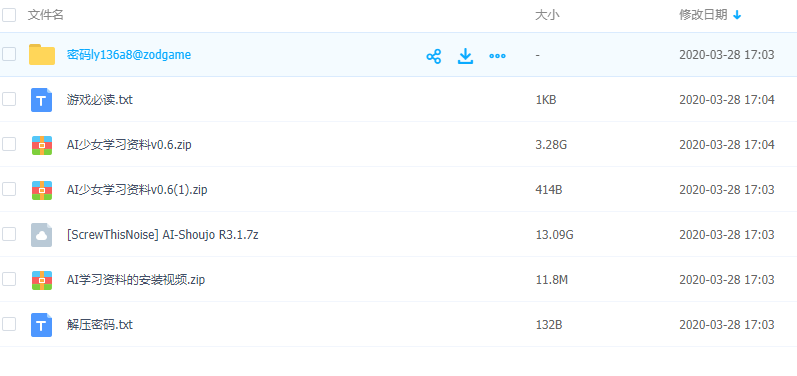Click the yellow folder icon
Image resolution: width=797 pixels, height=376 pixels.
[42, 54]
